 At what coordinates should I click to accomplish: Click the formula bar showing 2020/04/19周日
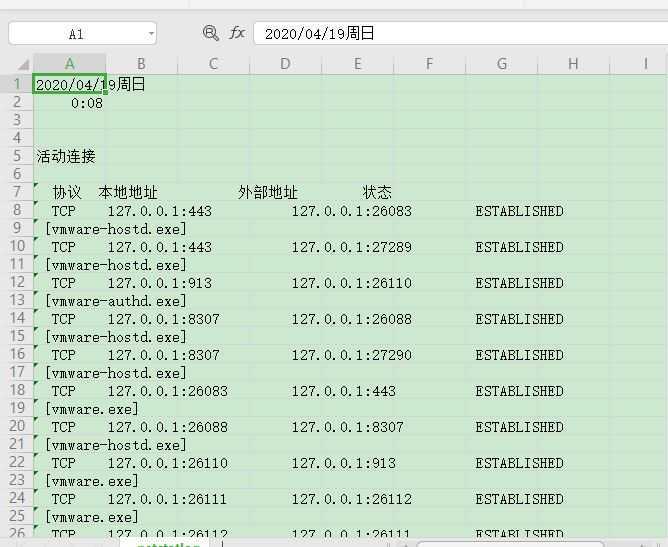[x=461, y=33]
